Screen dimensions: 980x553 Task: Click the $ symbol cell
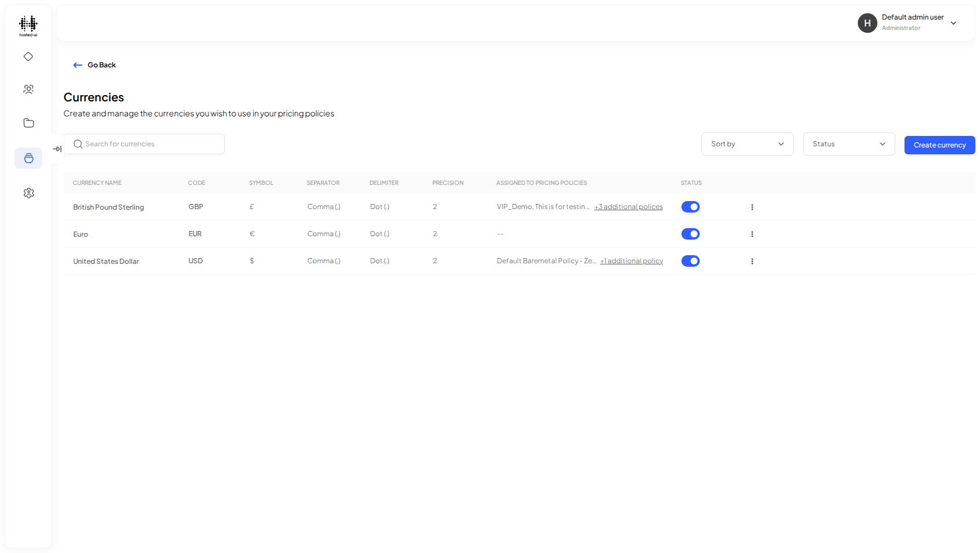(252, 261)
